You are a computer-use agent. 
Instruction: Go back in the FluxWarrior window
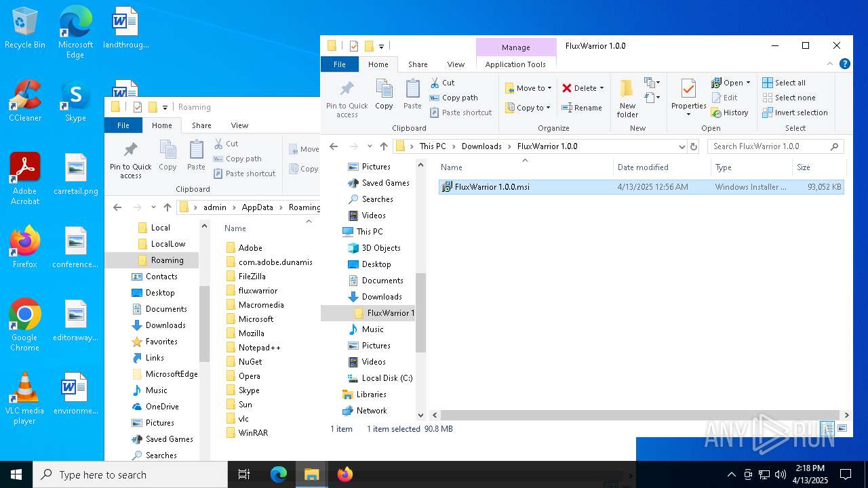tap(334, 146)
